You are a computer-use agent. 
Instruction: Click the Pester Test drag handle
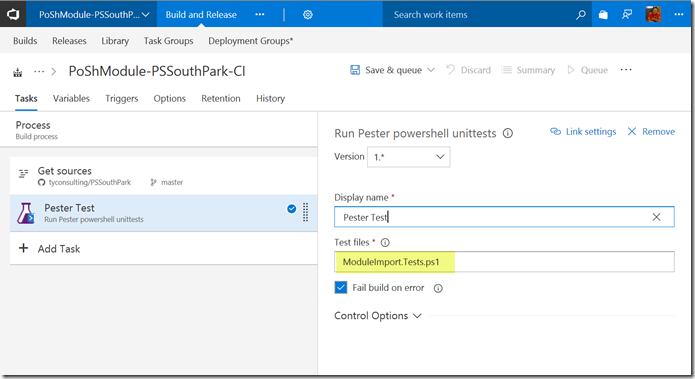(305, 212)
